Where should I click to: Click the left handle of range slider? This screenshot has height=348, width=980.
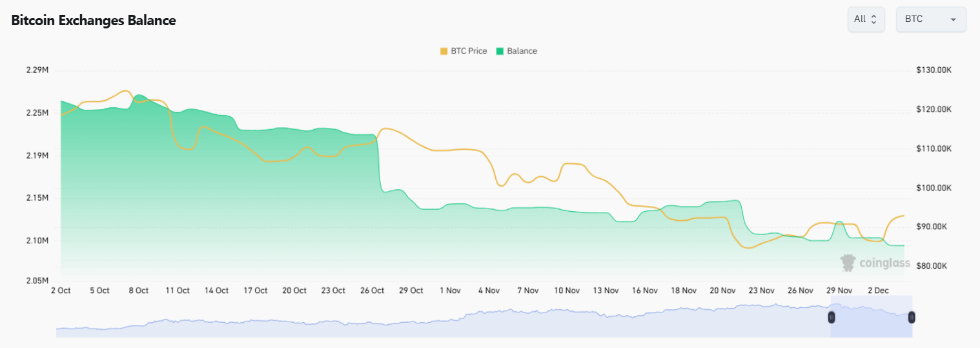click(x=832, y=317)
